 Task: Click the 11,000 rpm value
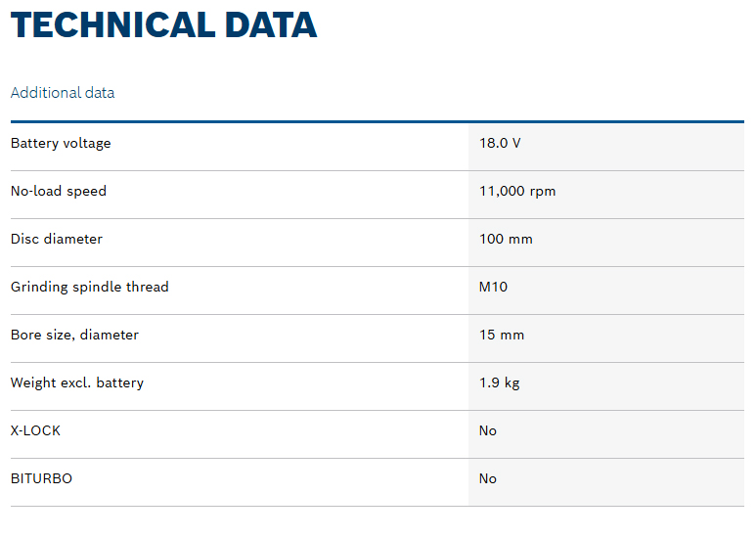pyautogui.click(x=517, y=192)
